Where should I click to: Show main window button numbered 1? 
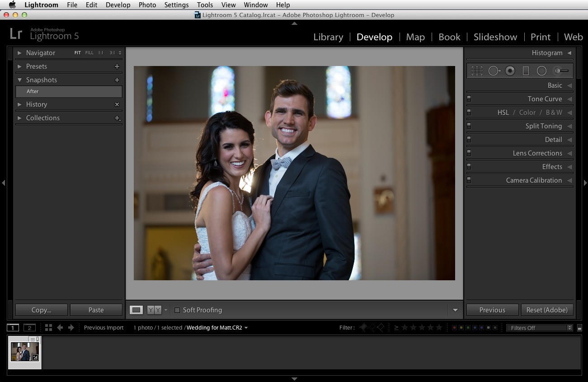[x=13, y=328]
